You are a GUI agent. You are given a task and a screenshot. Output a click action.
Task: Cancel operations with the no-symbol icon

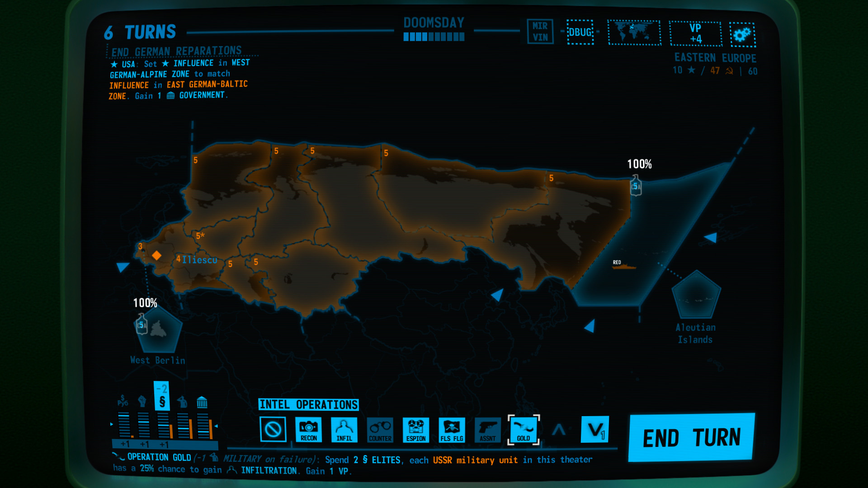273,430
